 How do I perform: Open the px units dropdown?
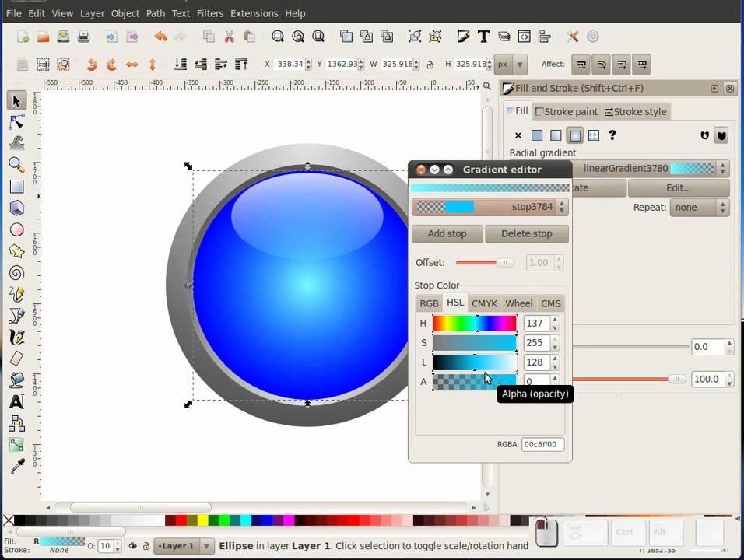pos(511,65)
